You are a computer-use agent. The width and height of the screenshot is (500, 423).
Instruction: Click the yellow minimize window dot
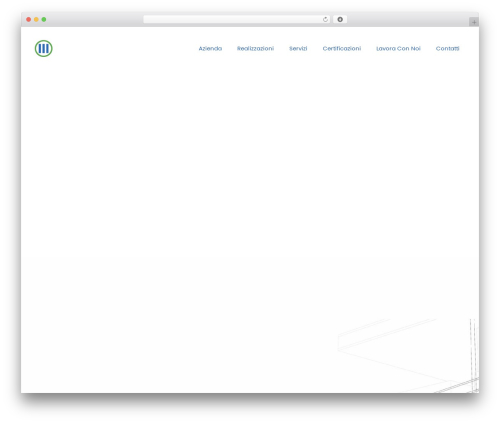tap(36, 19)
